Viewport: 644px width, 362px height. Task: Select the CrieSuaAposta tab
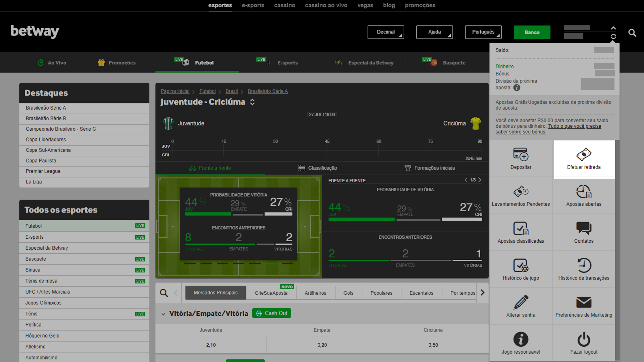[271, 293]
